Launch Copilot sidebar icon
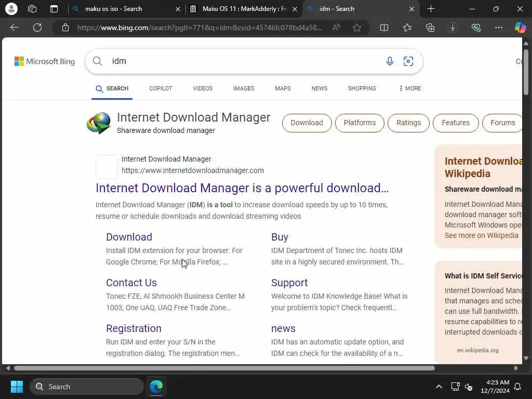The image size is (532, 399). pyautogui.click(x=520, y=28)
